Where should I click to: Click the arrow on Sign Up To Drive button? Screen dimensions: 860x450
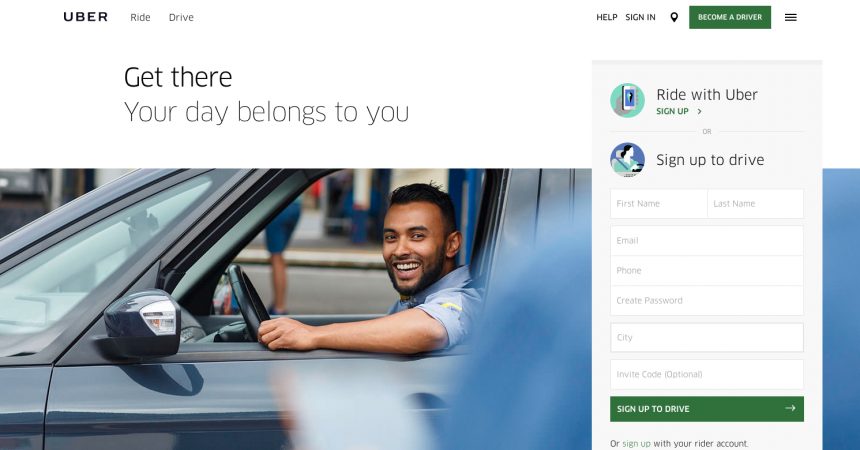[790, 408]
